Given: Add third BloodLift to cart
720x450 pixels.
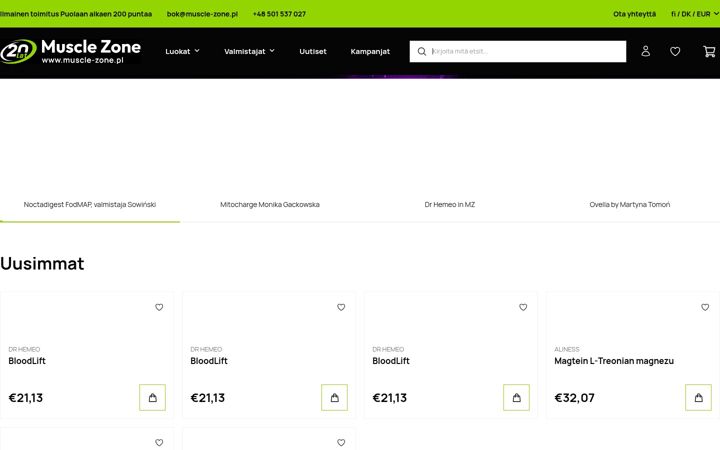Looking at the screenshot, I should click(516, 397).
